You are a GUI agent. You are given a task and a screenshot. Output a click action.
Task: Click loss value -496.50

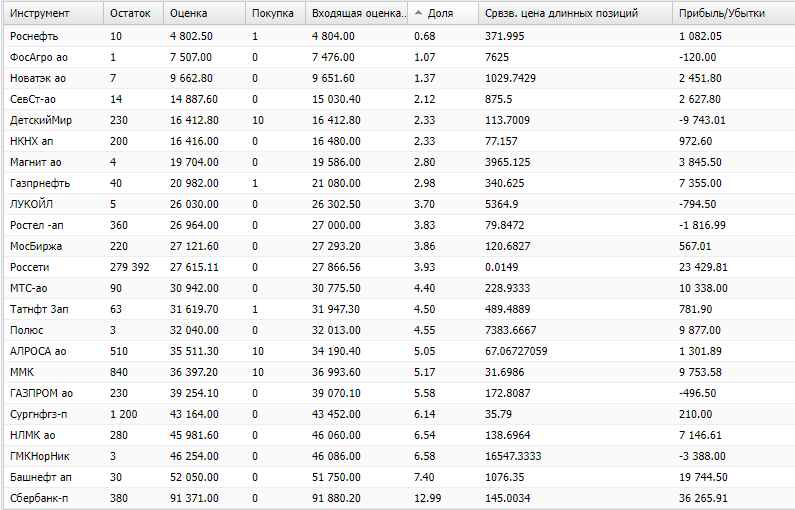click(x=698, y=393)
